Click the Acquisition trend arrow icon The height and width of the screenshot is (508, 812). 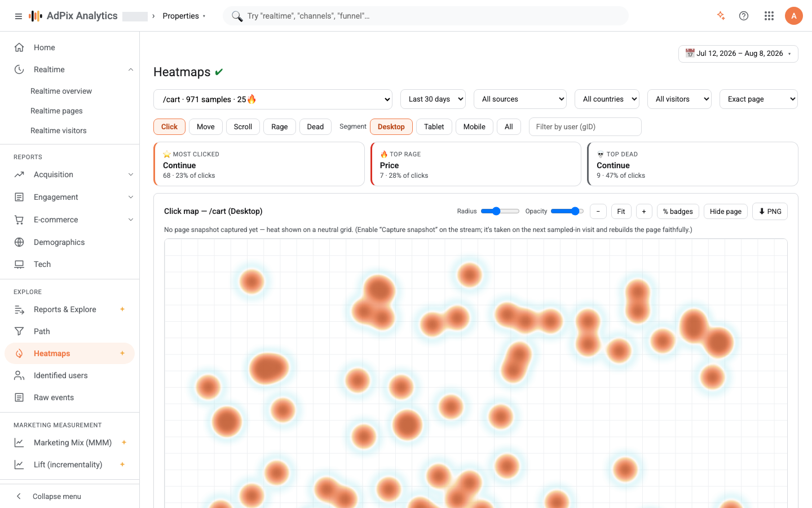pos(19,174)
